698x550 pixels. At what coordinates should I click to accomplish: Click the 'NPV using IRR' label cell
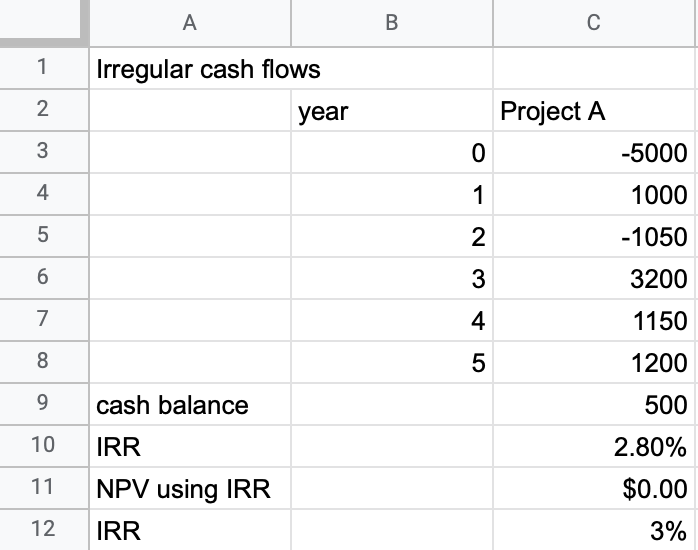(x=190, y=488)
